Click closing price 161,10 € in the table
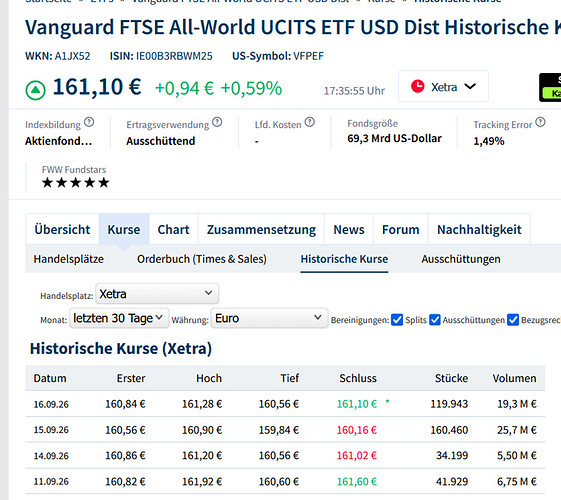Screen dimensions: 561x500 click(357, 404)
